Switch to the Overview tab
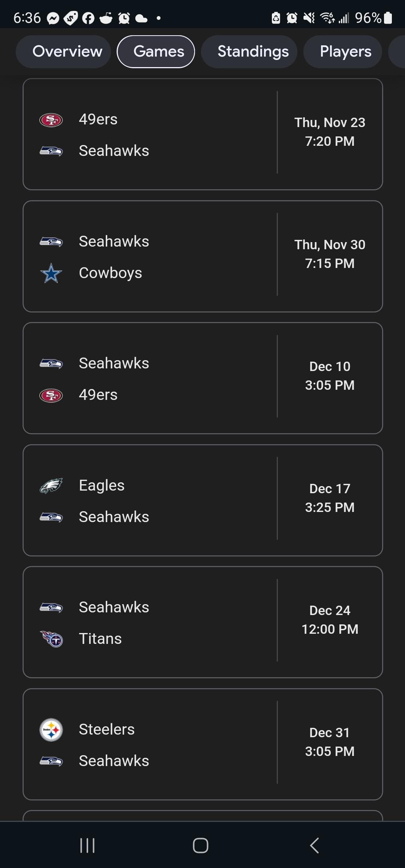 [67, 52]
